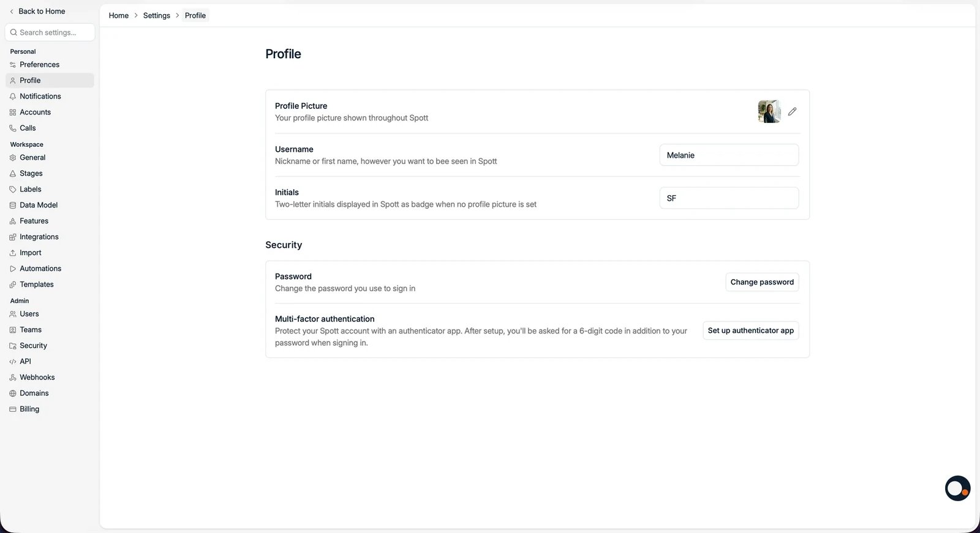Select Integrations in the sidebar
Viewport: 980px width, 533px height.
coord(50,237)
